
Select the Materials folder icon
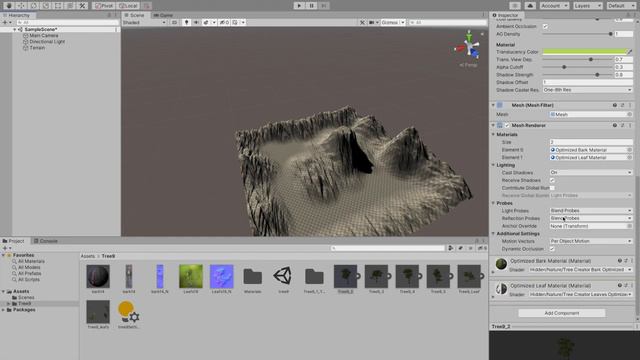tap(253, 276)
